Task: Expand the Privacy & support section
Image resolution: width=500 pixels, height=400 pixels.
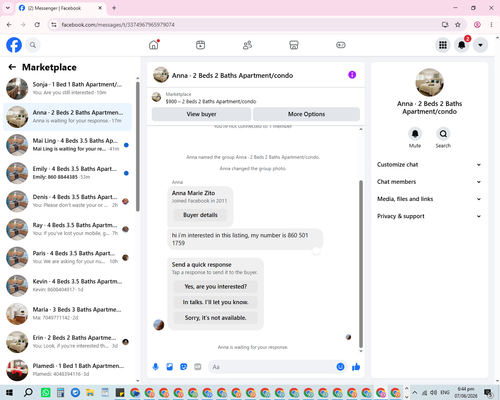Action: (429, 216)
